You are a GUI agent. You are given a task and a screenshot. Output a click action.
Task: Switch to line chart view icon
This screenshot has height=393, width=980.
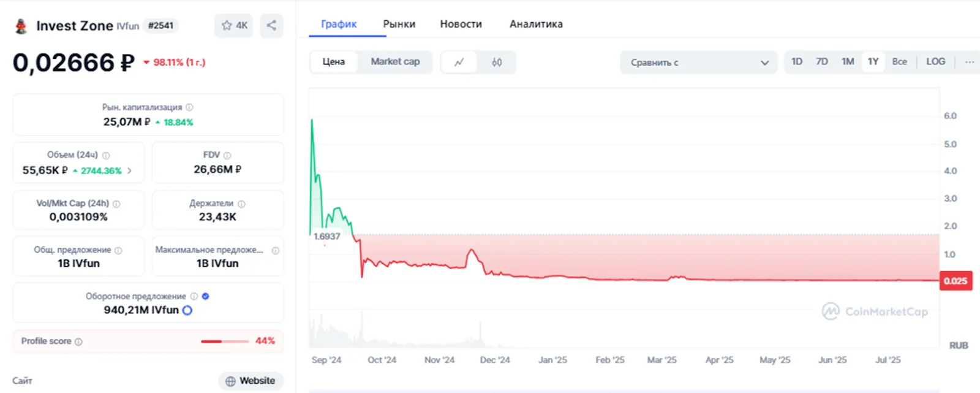(459, 62)
